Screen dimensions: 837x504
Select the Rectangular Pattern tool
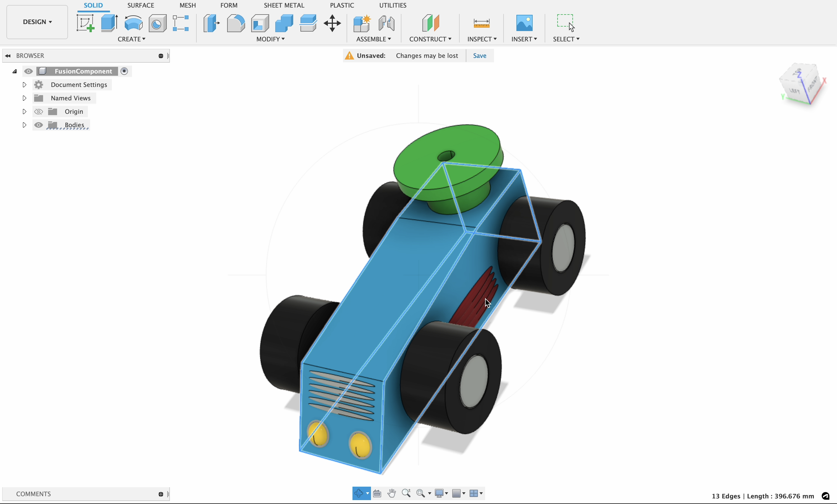181,23
